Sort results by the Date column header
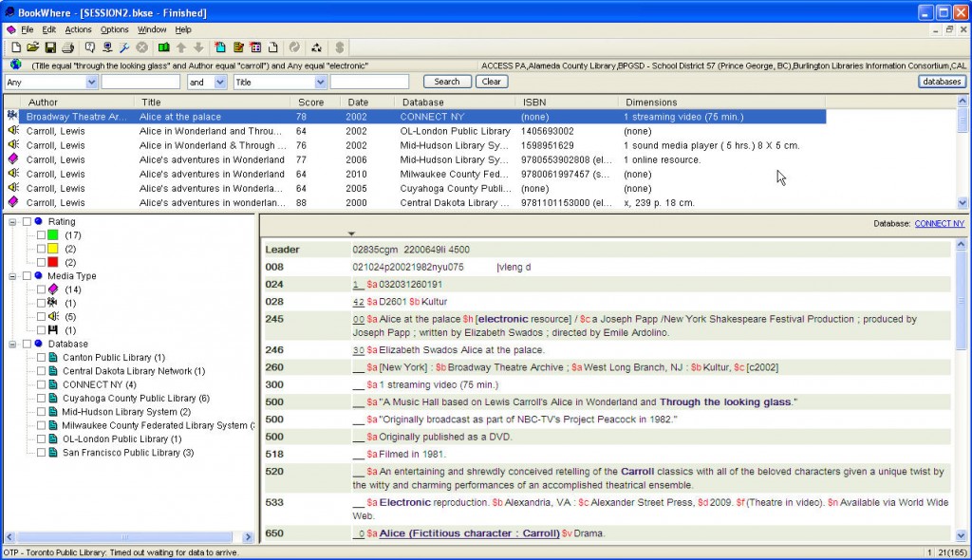972x560 pixels. [x=367, y=103]
